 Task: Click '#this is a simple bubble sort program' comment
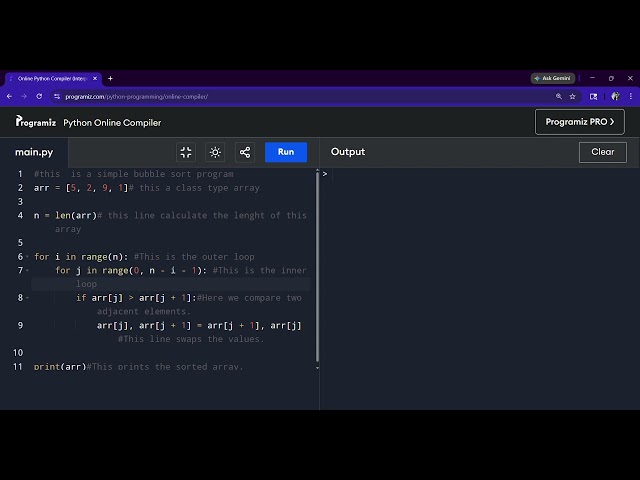click(x=134, y=174)
